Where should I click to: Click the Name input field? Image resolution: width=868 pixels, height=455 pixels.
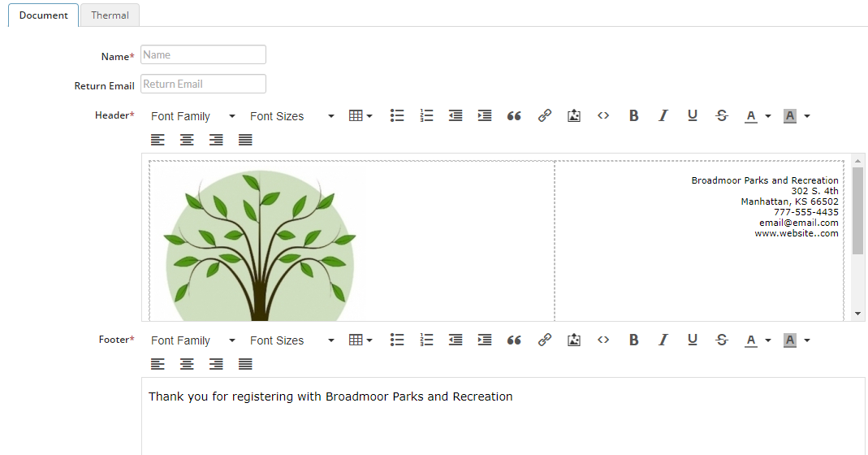pos(203,54)
